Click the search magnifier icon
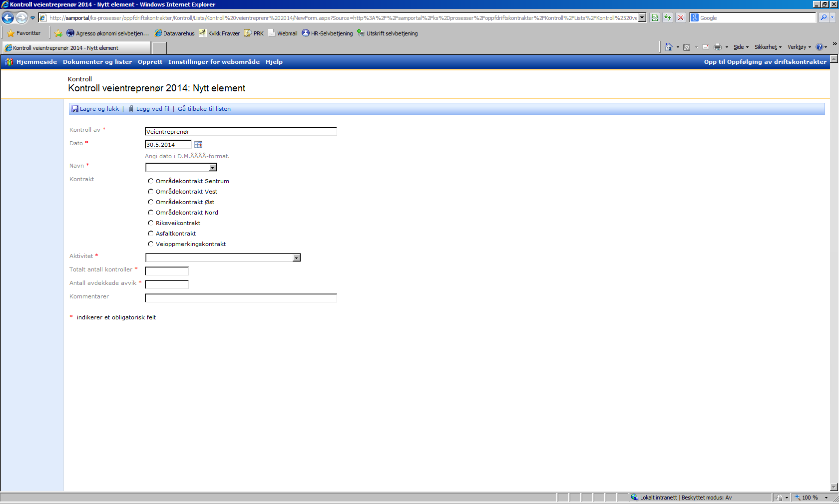 click(824, 17)
